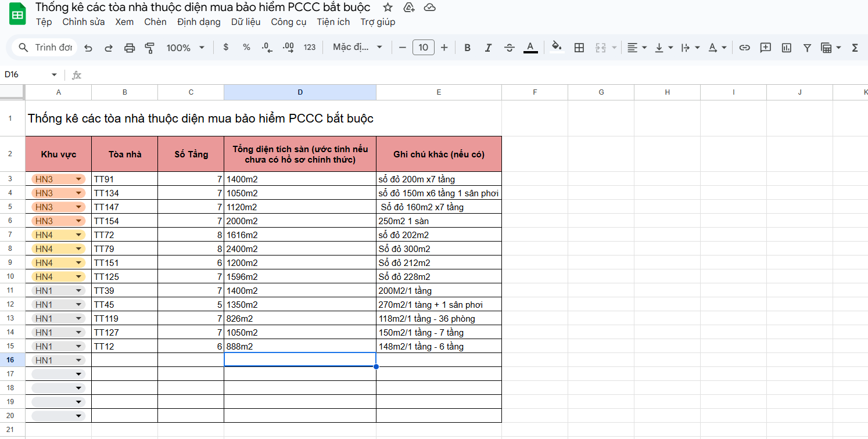The width and height of the screenshot is (868, 439).
Task: Toggle italic text formatting
Action: [488, 48]
